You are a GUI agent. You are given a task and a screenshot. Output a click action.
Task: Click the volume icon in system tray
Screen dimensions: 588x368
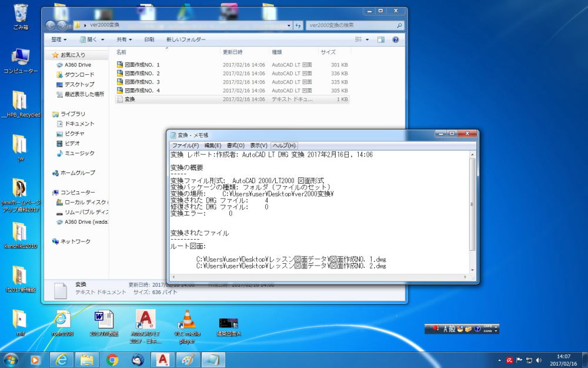click(539, 360)
